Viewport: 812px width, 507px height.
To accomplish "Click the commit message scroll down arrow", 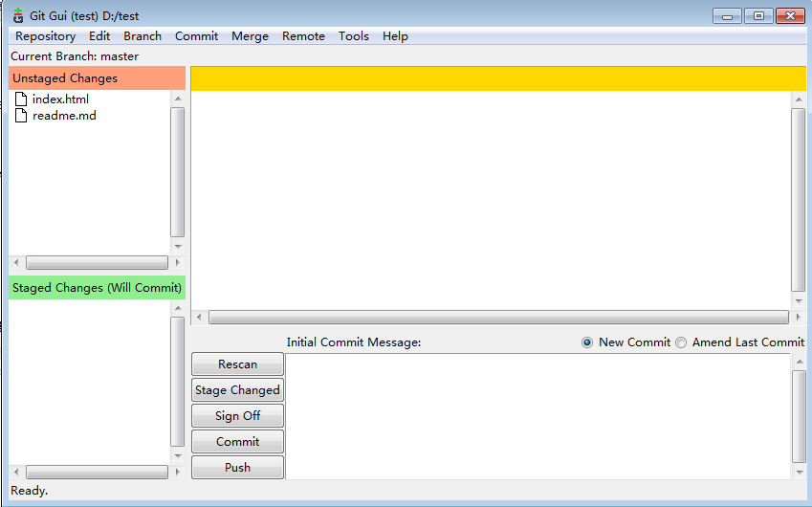I will click(799, 472).
